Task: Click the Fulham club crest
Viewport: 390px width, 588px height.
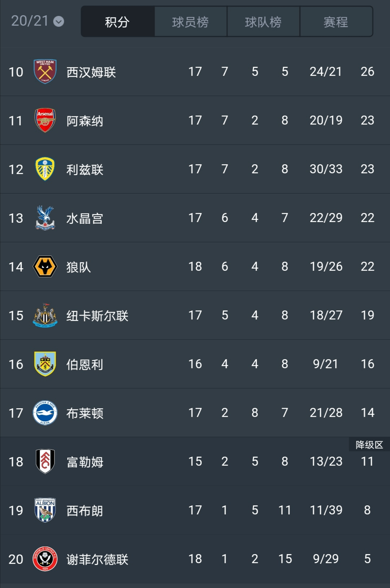Action: point(45,461)
